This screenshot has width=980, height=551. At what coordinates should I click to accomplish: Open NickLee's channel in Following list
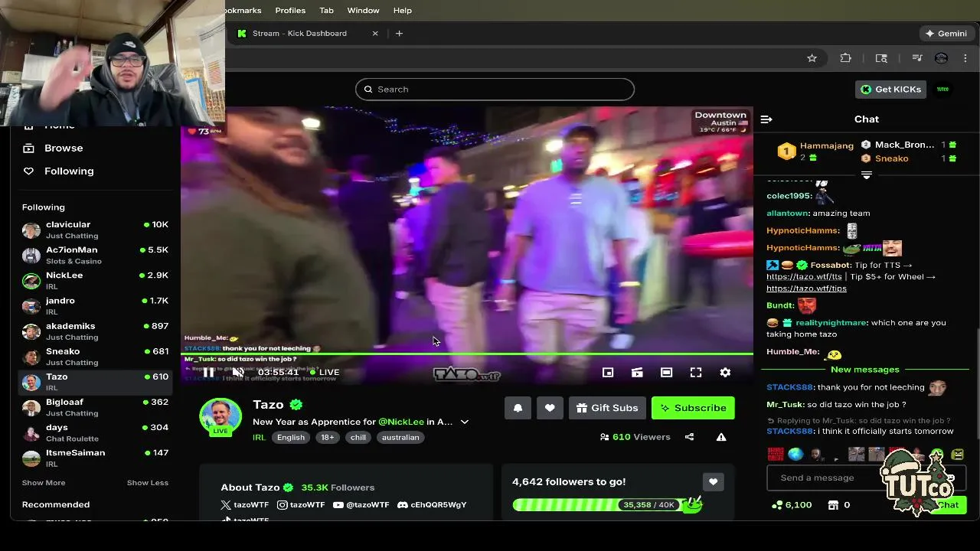click(x=95, y=280)
